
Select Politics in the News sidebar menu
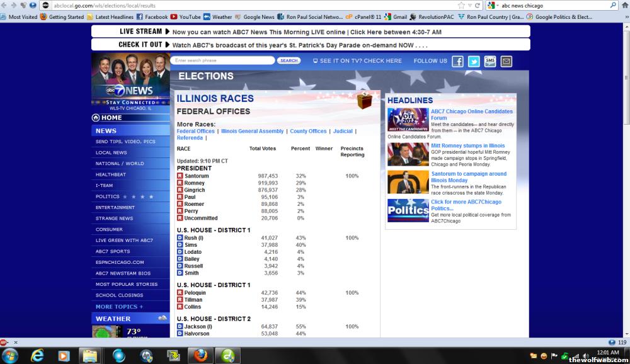(x=108, y=196)
